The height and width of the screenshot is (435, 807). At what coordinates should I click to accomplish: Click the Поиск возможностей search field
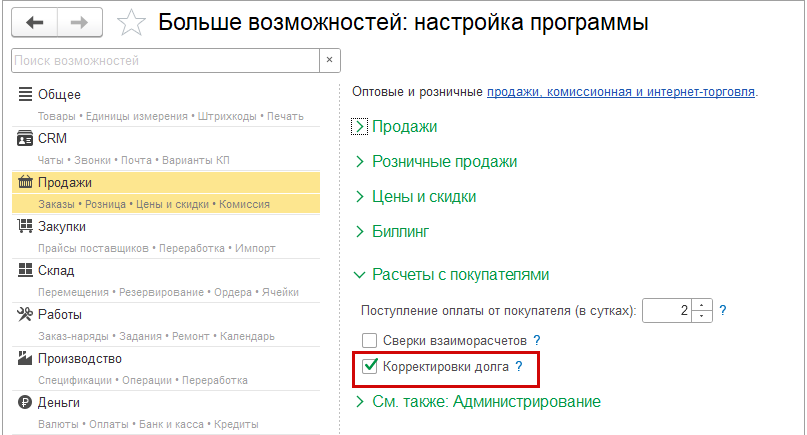point(165,60)
